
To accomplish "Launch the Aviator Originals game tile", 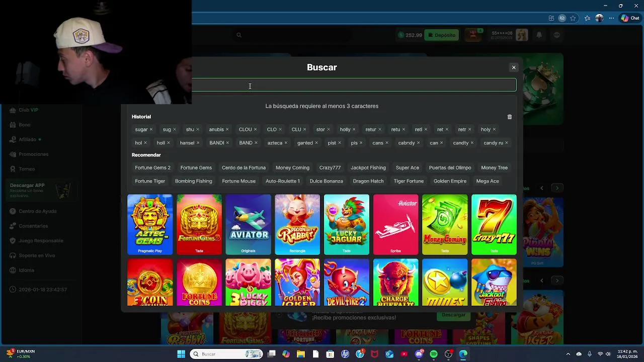I will [x=248, y=224].
